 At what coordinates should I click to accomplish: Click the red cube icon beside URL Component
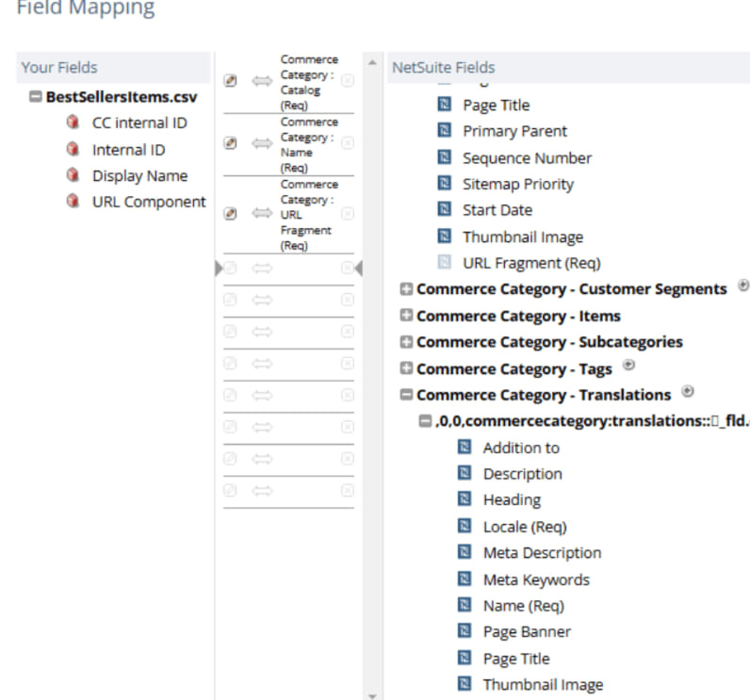(x=73, y=201)
